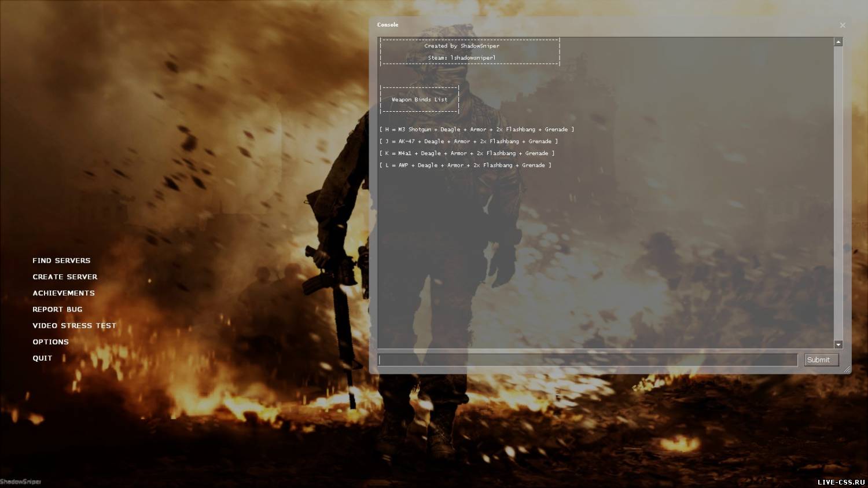This screenshot has width=868, height=488.
Task: Click console scrollbar up arrow
Action: 838,42
